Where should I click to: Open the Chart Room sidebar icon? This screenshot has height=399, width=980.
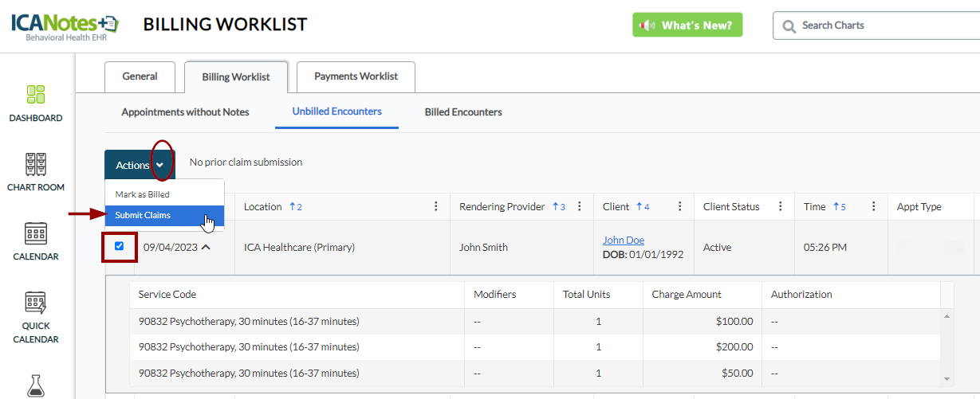point(36,172)
